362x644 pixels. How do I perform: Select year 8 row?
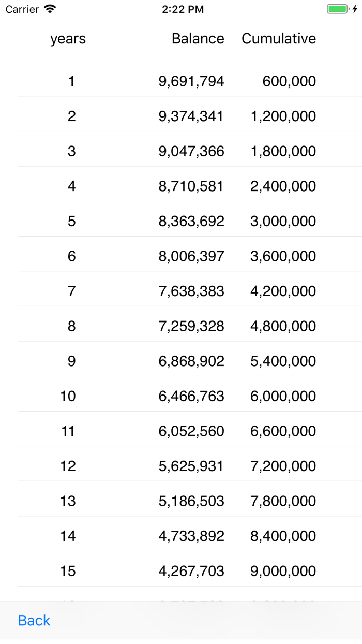71,326
